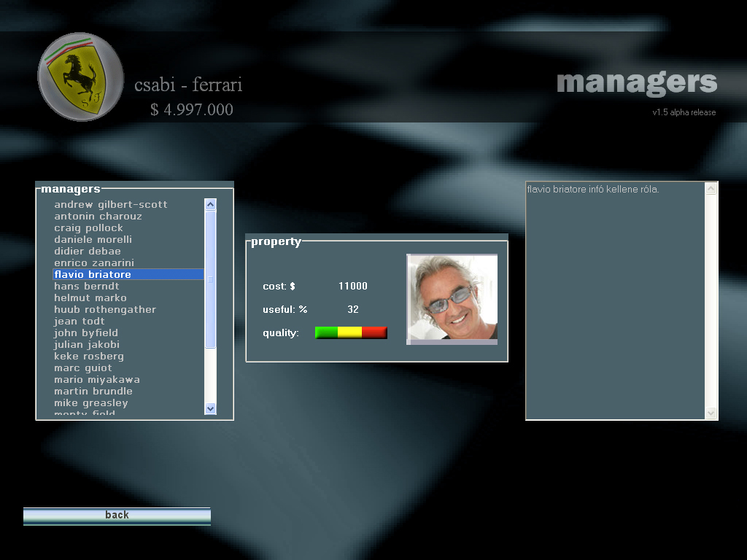Select flavio briatore manager entry

(x=93, y=274)
